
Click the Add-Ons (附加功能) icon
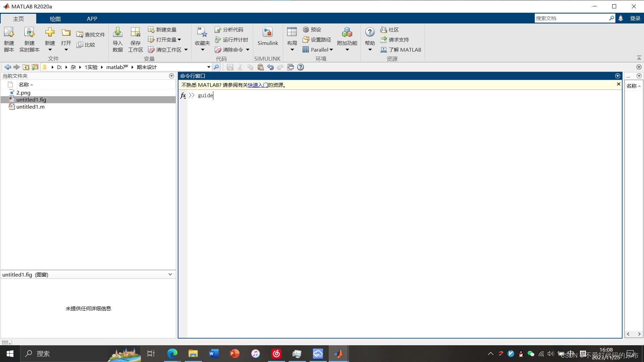[x=347, y=33]
